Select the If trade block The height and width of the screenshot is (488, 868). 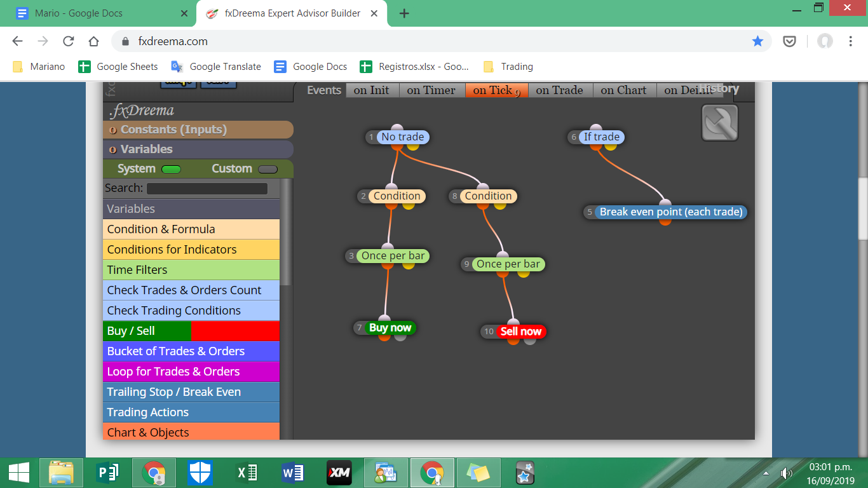pos(601,137)
